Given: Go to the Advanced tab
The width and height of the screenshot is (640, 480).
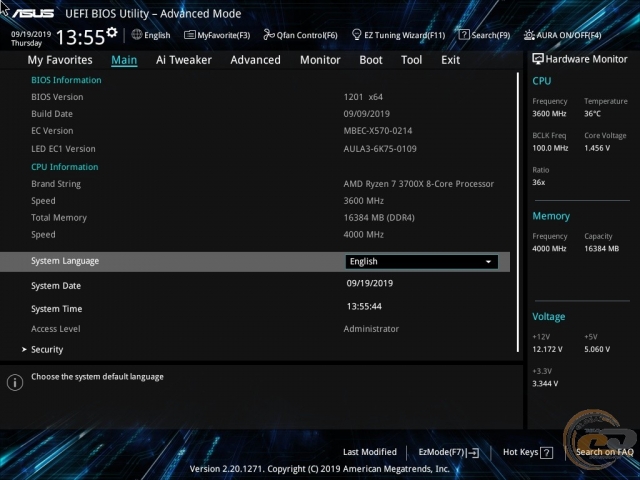Looking at the screenshot, I should click(x=256, y=60).
